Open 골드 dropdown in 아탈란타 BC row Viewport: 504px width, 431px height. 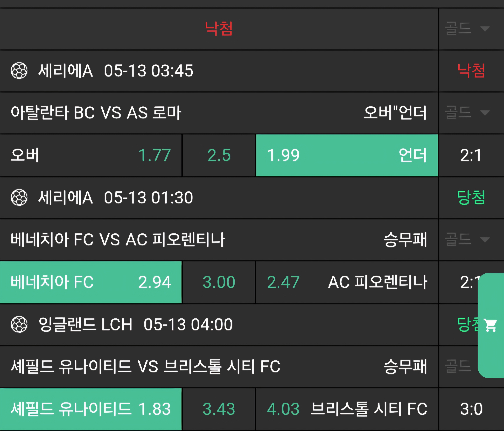coord(467,113)
